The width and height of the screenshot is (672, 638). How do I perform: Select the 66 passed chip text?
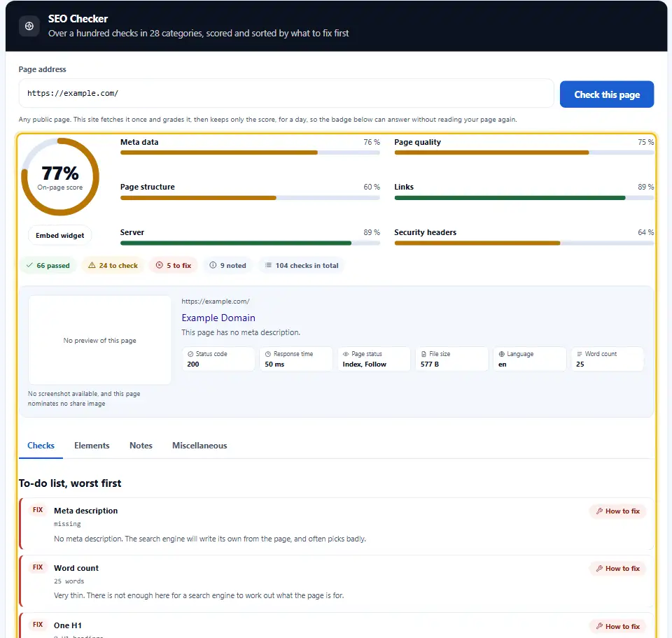pos(53,265)
